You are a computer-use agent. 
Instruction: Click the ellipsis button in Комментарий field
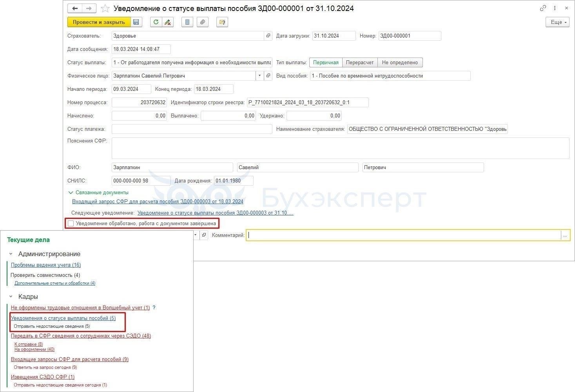click(x=565, y=235)
